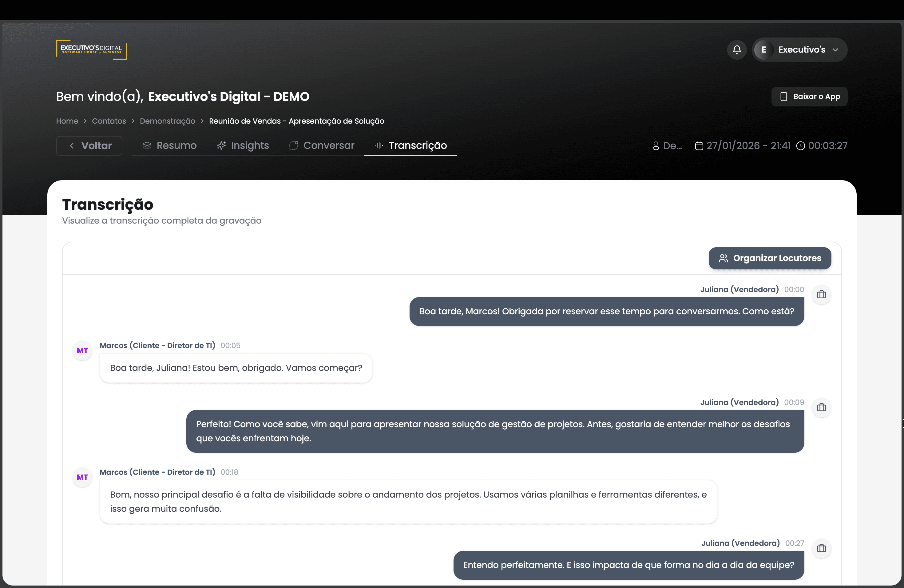Switch to the Resumo tab
The width and height of the screenshot is (904, 588).
click(x=169, y=145)
